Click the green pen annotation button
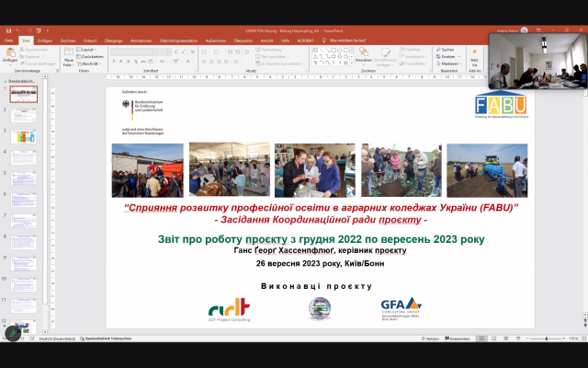 pyautogui.click(x=13, y=333)
